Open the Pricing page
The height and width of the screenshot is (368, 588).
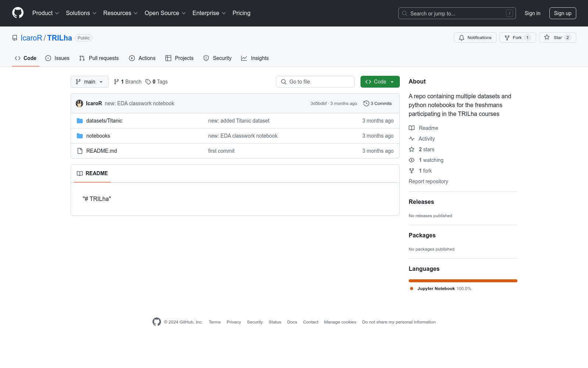pos(241,13)
